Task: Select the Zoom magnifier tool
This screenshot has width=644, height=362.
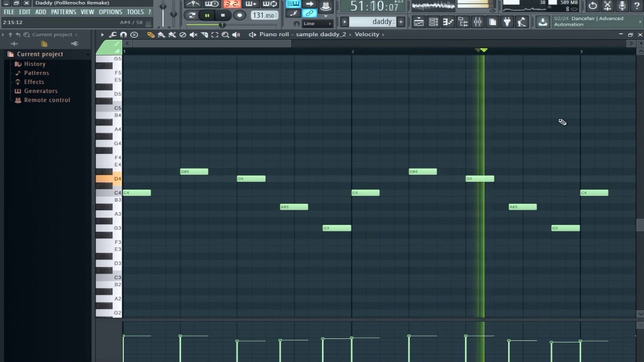Action: tap(225, 35)
